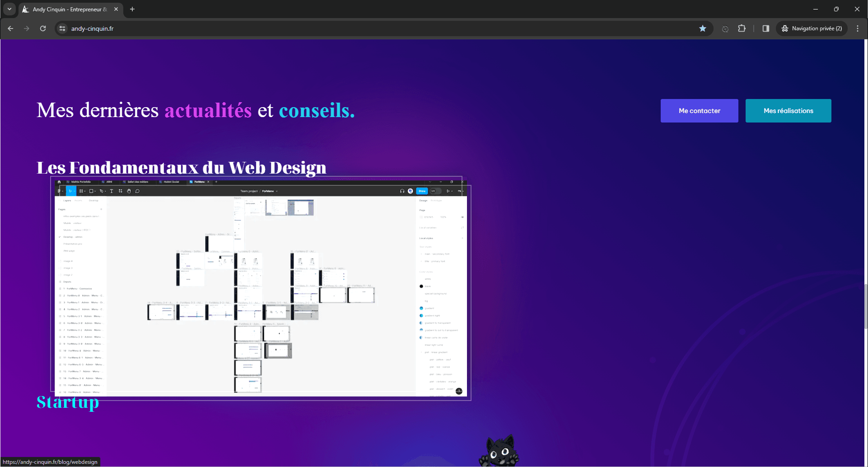
Task: Select the Andy Cinquin browser tab
Action: coord(68,9)
